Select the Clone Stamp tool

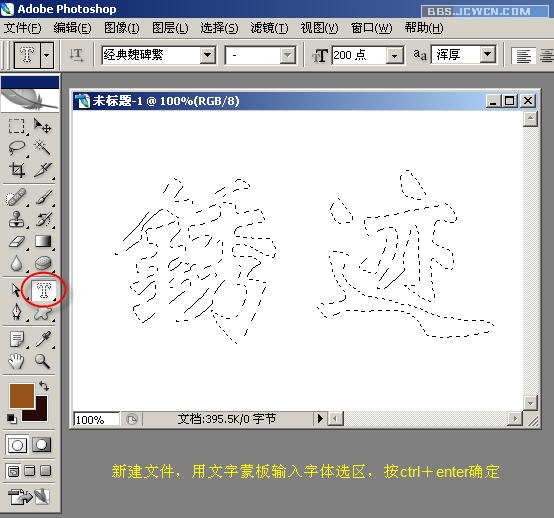[x=17, y=219]
